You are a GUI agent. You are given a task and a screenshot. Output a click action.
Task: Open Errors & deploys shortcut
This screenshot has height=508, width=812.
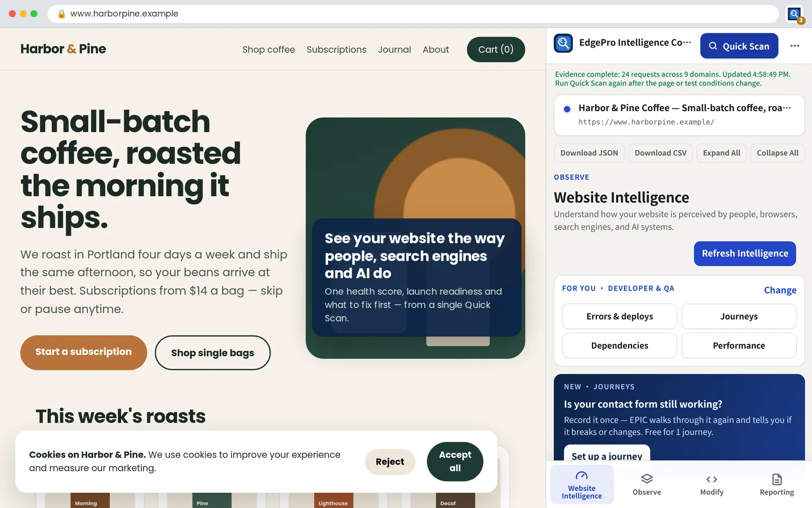(620, 316)
